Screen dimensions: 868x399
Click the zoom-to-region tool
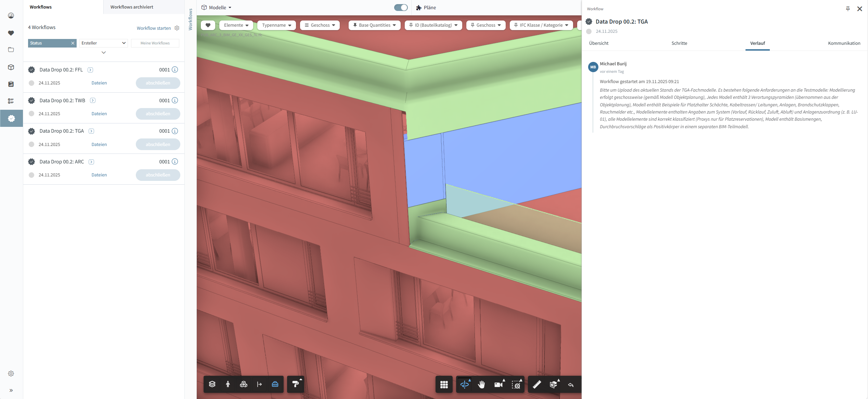[x=516, y=385]
